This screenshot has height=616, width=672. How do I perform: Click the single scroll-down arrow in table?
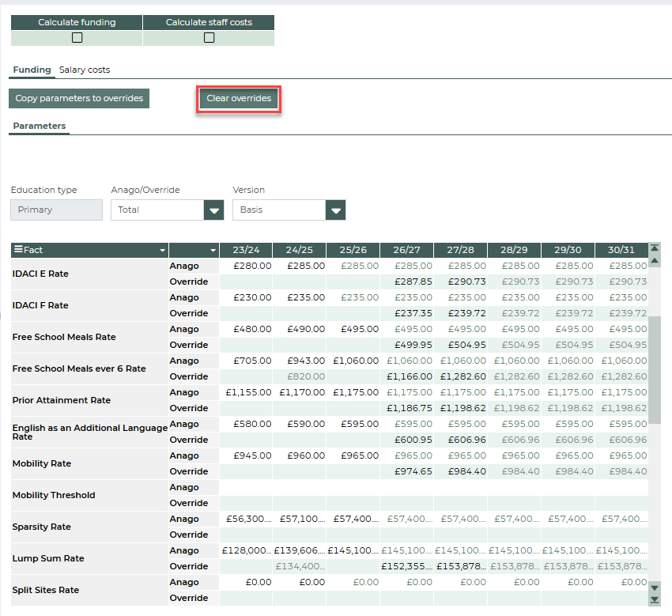point(654,588)
